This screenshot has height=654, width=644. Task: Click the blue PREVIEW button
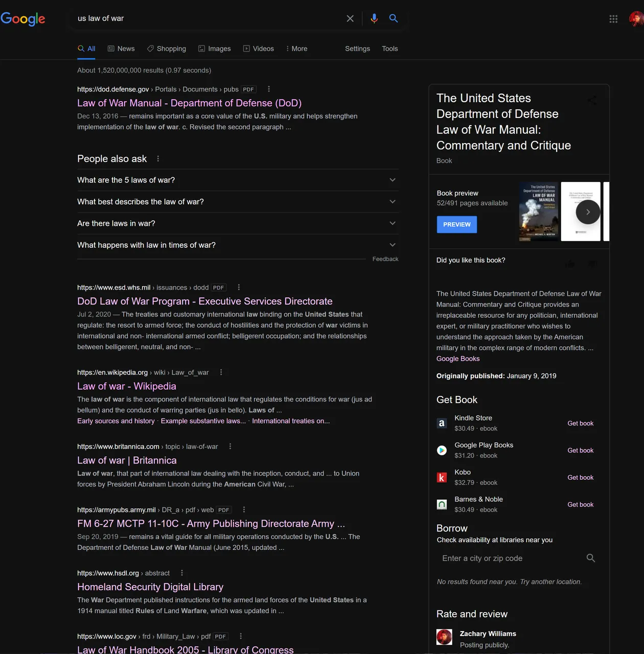tap(457, 224)
